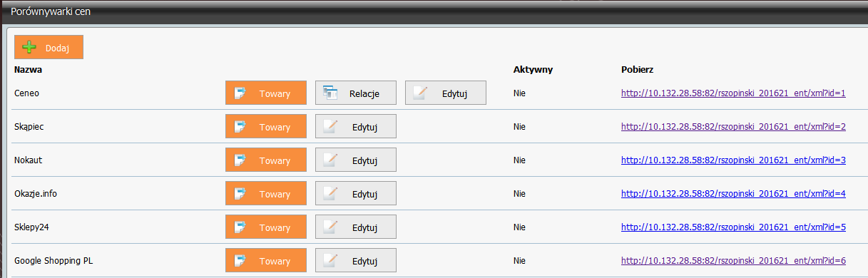The image size is (868, 278).
Task: Click the Towary icon for Google Shopping PL
Action: tap(240, 261)
